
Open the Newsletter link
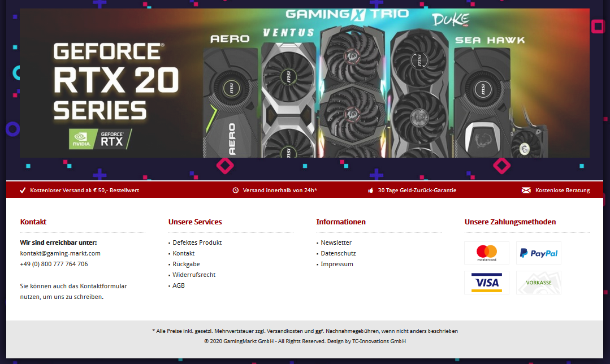coord(336,242)
